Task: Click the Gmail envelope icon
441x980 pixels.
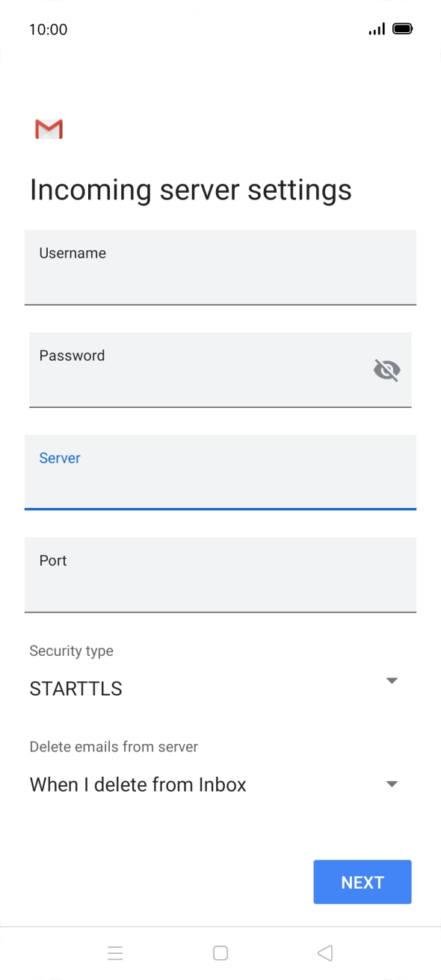Action: 48,128
